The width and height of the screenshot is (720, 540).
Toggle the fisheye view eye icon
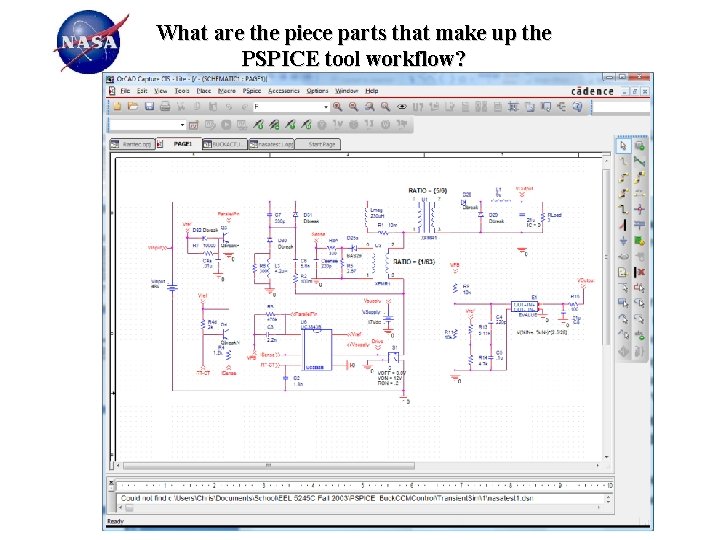point(402,107)
